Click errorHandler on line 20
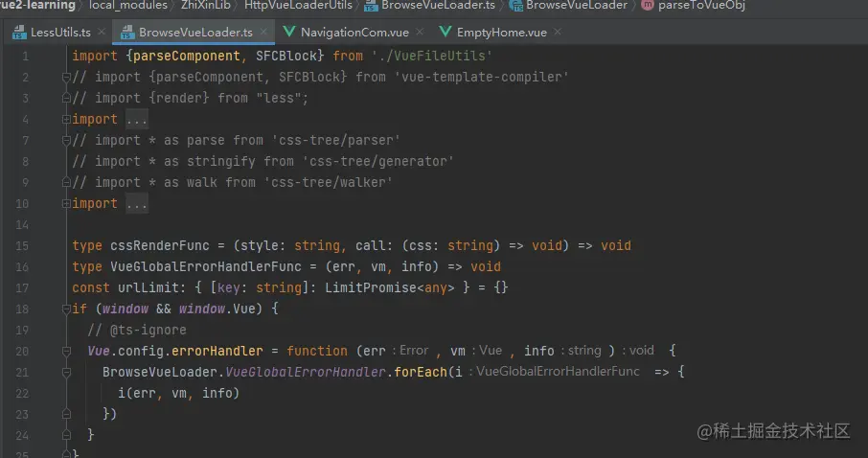The image size is (868, 458). [217, 351]
